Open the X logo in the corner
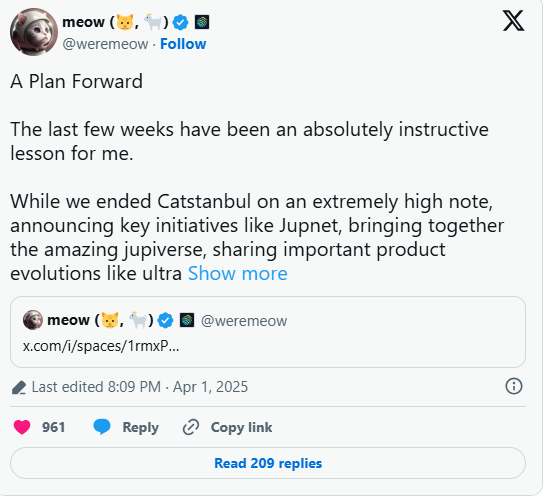544x500 pixels. click(513, 21)
